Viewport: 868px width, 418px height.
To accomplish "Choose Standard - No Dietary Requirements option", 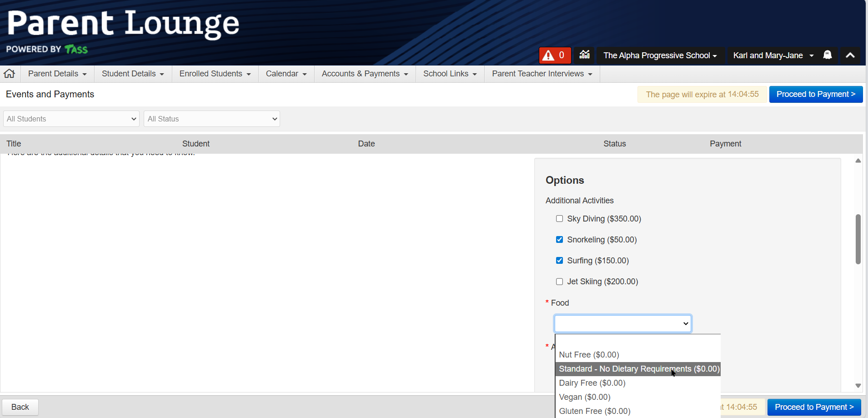I will coord(638,369).
